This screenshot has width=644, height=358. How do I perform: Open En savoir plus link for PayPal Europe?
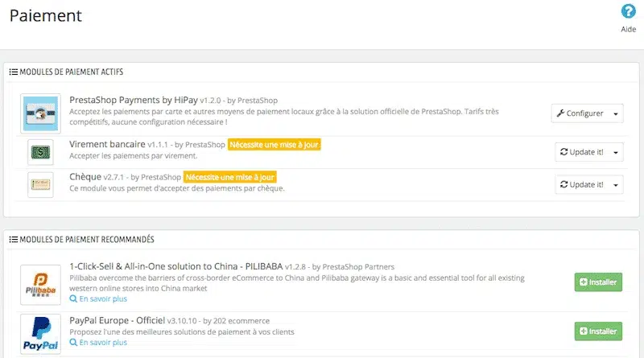pos(102,343)
